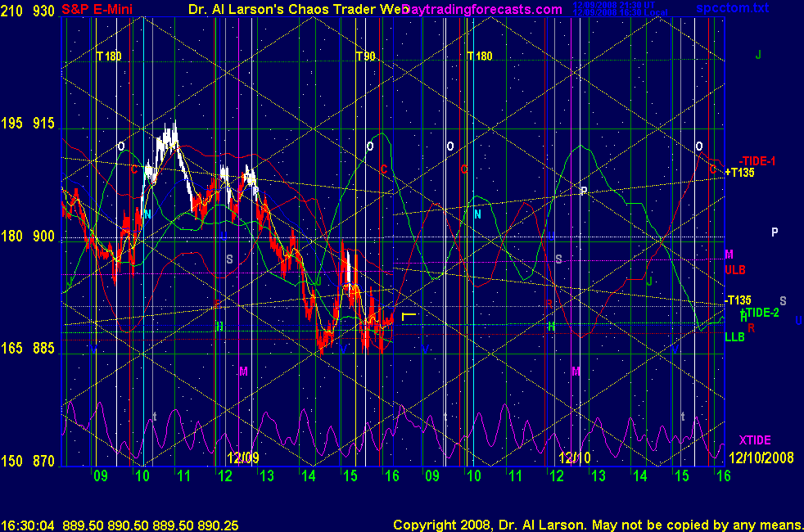
Task: Select the red "-TIDE-1" legend label
Action: tap(757, 161)
